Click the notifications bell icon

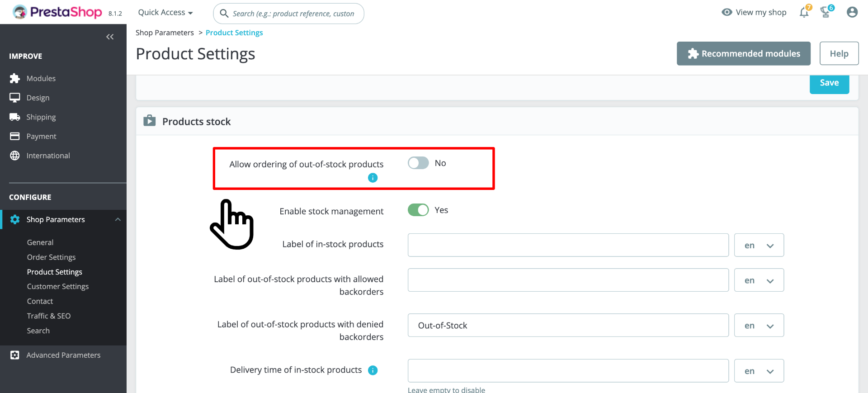pos(804,13)
